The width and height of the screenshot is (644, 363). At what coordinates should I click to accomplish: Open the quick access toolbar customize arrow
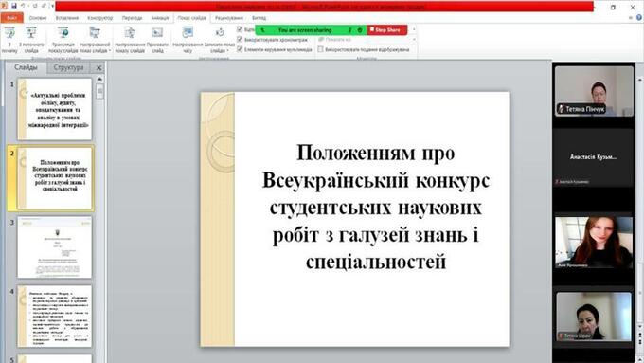[x=53, y=7]
